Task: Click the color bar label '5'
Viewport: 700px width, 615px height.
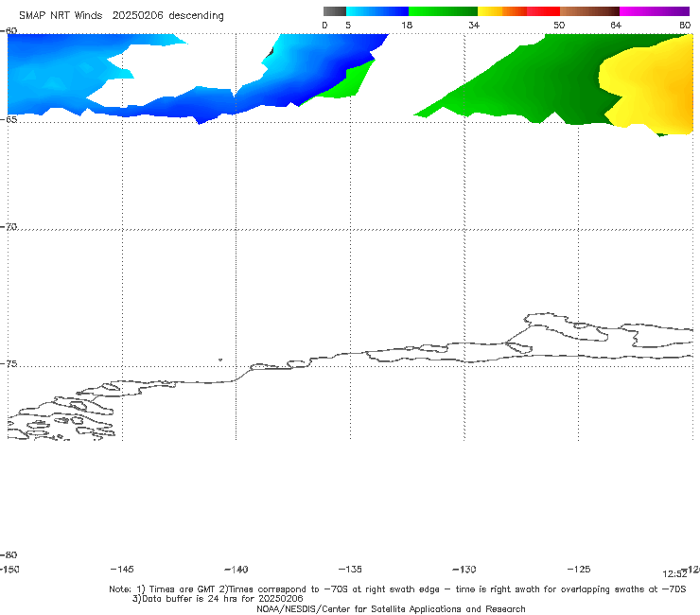Action: (348, 25)
